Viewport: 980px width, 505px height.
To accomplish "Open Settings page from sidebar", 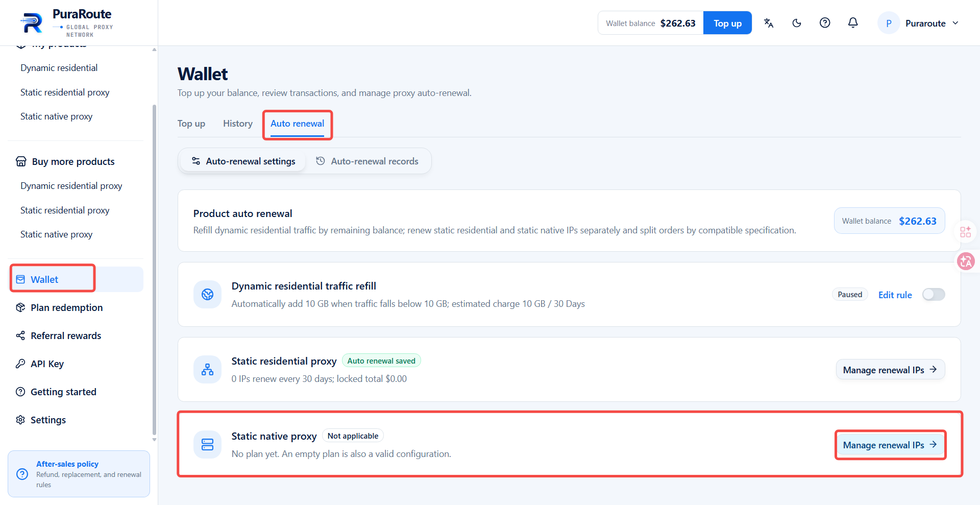I will (48, 420).
